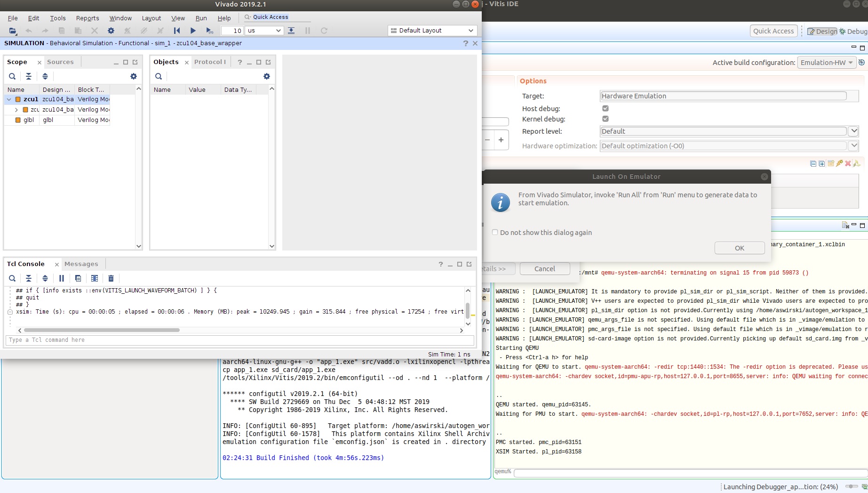Open Hardware optimization dropdown

point(853,146)
